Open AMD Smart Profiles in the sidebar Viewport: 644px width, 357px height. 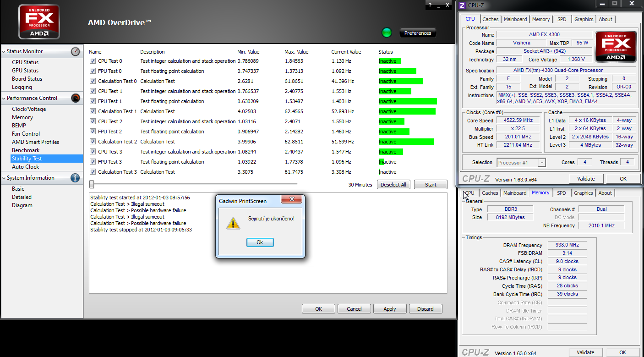[x=36, y=142]
